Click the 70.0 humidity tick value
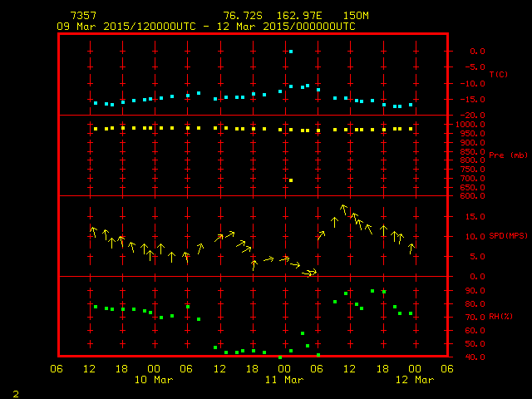Screen dimensions: 532x399 point(475,318)
